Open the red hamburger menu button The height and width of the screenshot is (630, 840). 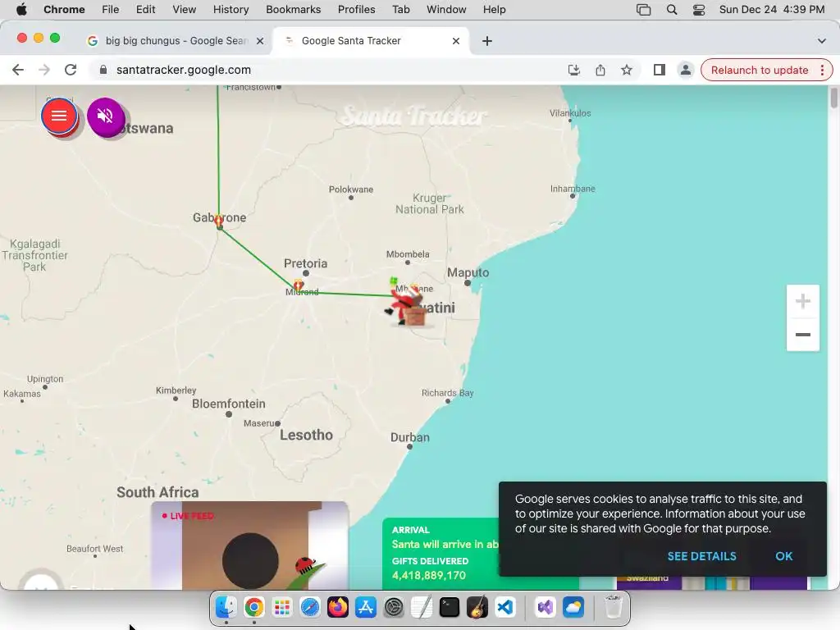tap(59, 116)
